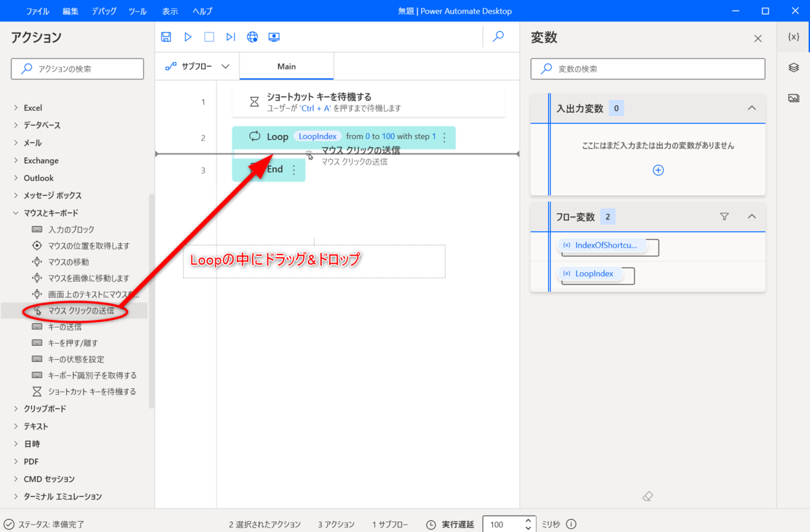Select the ショートカット キーを待機する flow step
The height and width of the screenshot is (532, 810).
[369, 102]
